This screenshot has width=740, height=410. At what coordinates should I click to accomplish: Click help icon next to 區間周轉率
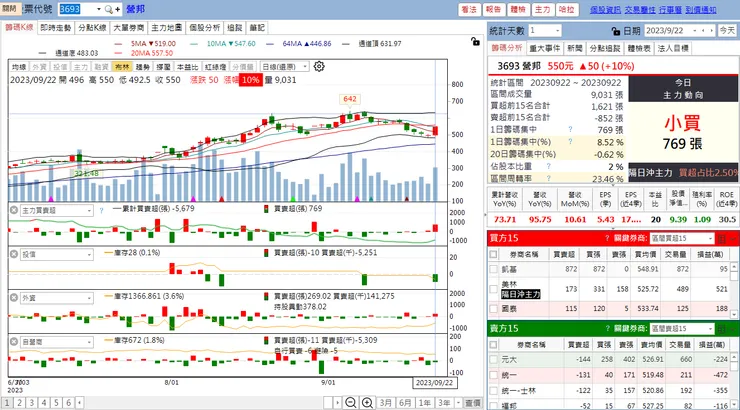click(x=548, y=178)
